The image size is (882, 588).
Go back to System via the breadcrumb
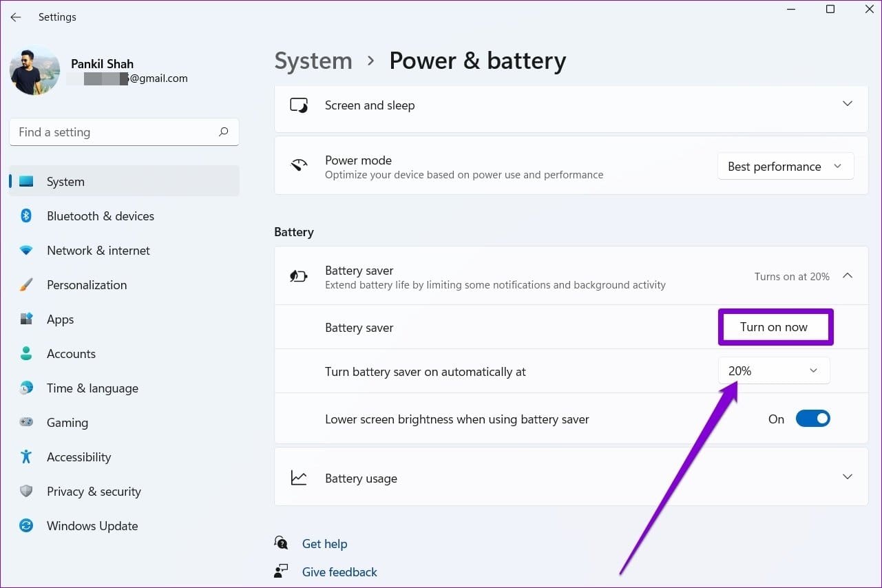point(313,61)
